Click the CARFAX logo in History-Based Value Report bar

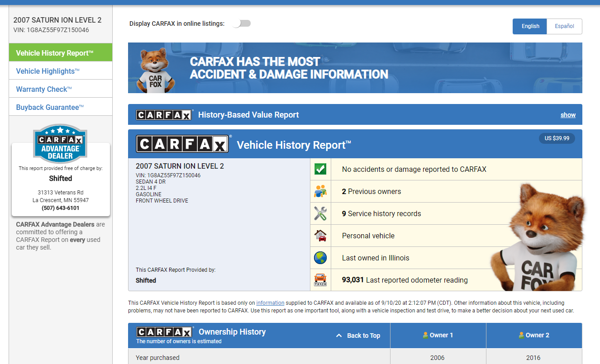164,115
